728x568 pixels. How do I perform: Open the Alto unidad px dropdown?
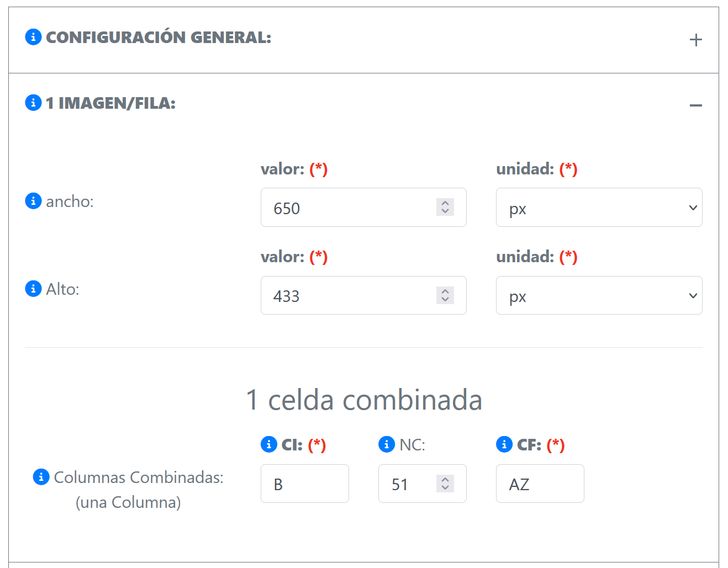(x=599, y=295)
